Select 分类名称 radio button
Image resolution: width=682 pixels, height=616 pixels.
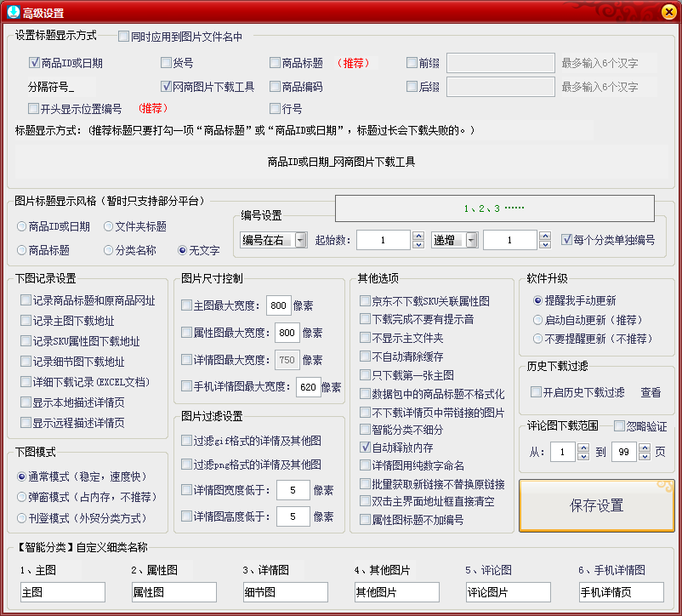tap(108, 250)
